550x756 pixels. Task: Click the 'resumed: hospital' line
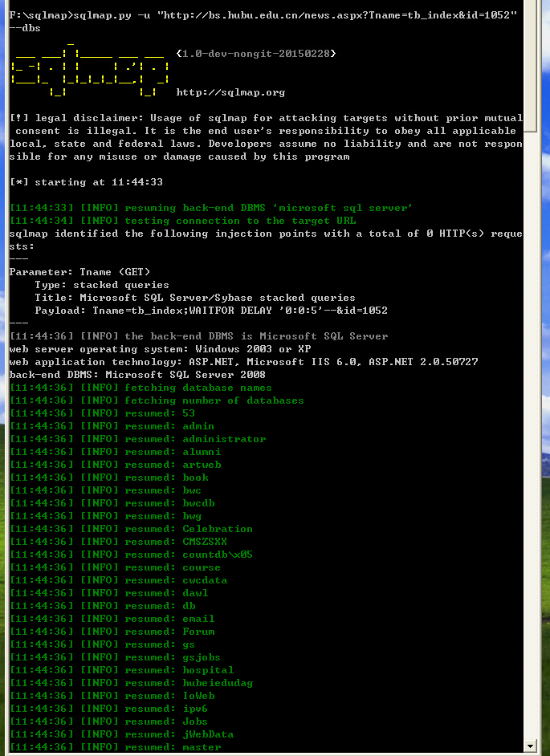[x=121, y=670]
